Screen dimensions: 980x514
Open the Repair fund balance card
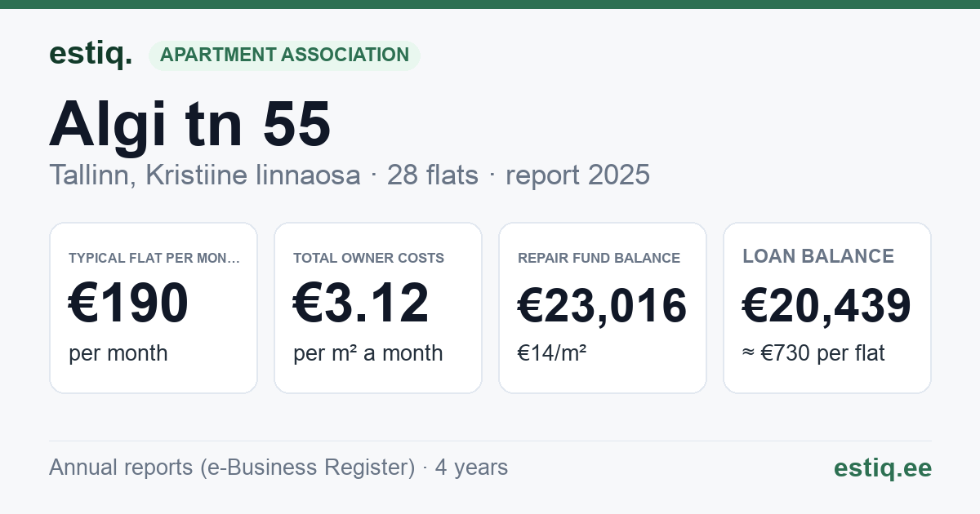point(603,308)
